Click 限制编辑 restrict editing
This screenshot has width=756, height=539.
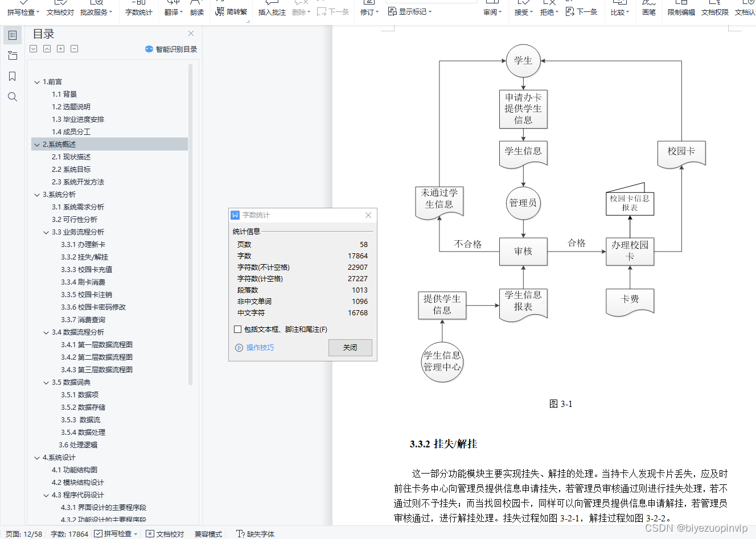681,9
